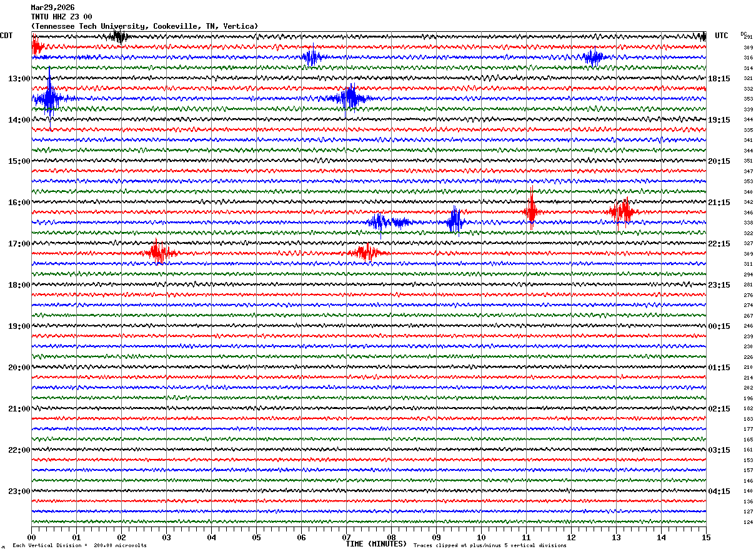The image size is (756, 554).
Task: Click the 19:00 CDT time label
Action: (x=19, y=326)
